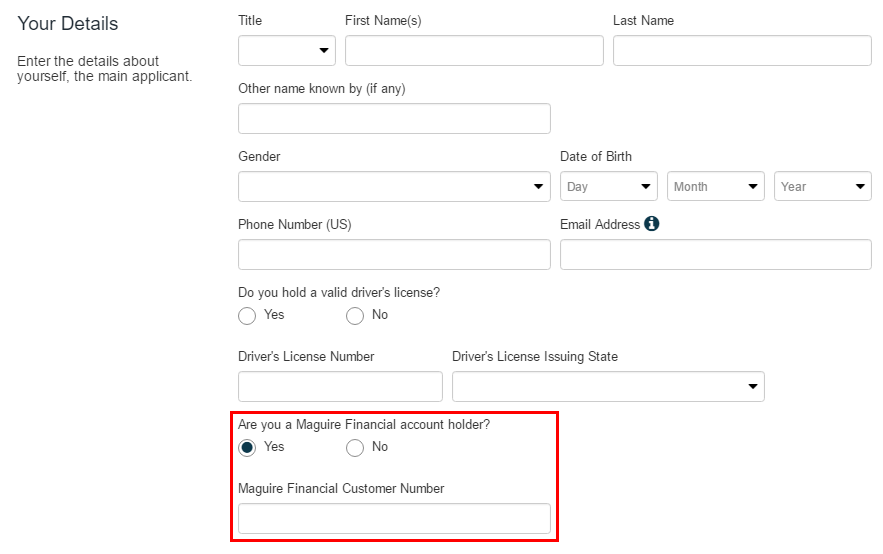Open the Year of birth dropdown
This screenshot has width=883, height=554.
[822, 186]
